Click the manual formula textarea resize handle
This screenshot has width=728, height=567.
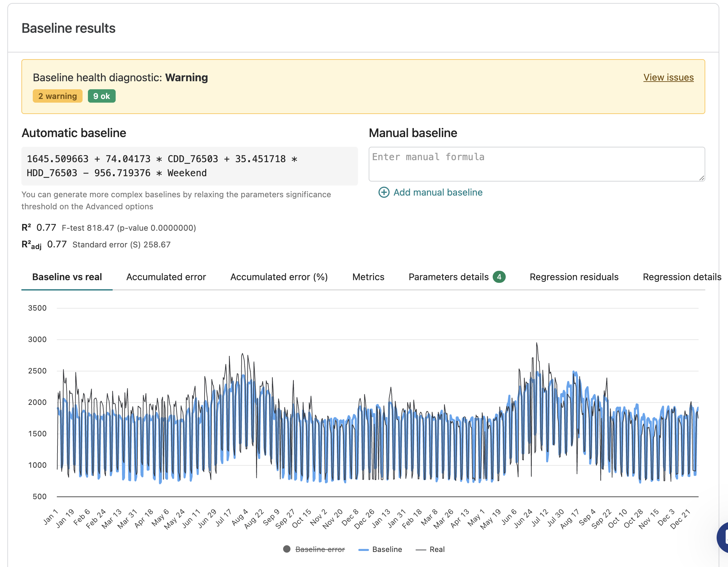click(702, 178)
